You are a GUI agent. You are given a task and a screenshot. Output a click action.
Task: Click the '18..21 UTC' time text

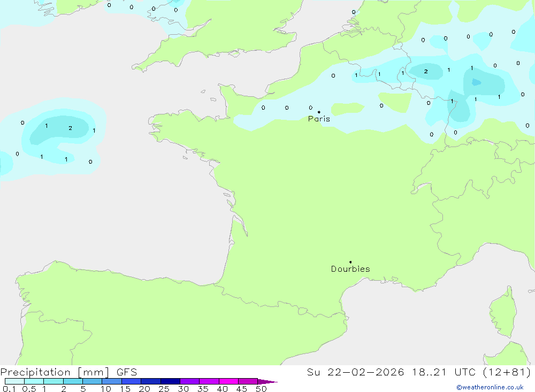pyautogui.click(x=444, y=372)
